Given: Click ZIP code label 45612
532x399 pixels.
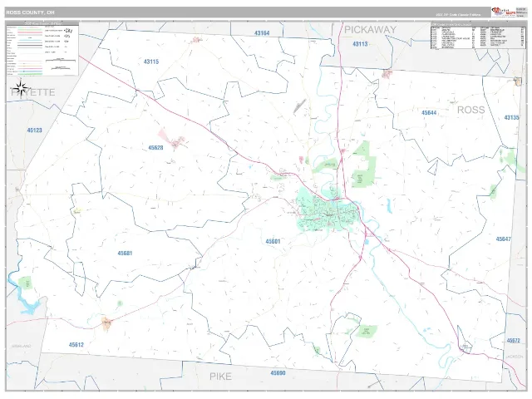Looking at the screenshot, I should [x=76, y=345].
